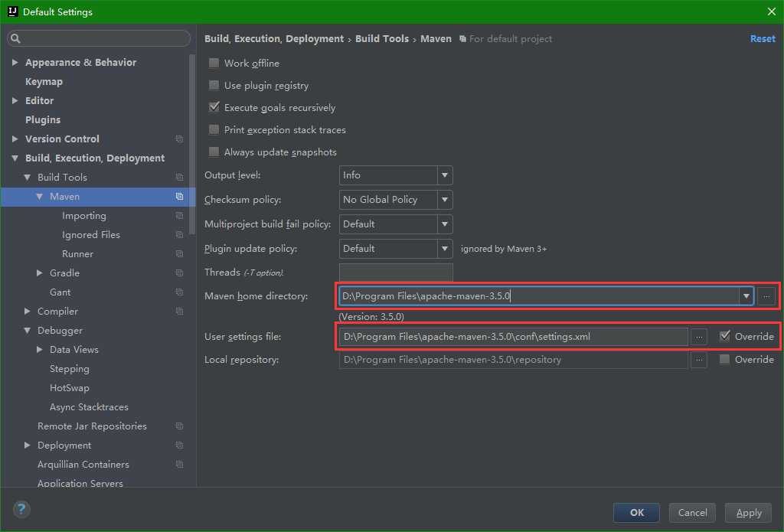Open Maven home directory dropdown arrow

(x=746, y=296)
